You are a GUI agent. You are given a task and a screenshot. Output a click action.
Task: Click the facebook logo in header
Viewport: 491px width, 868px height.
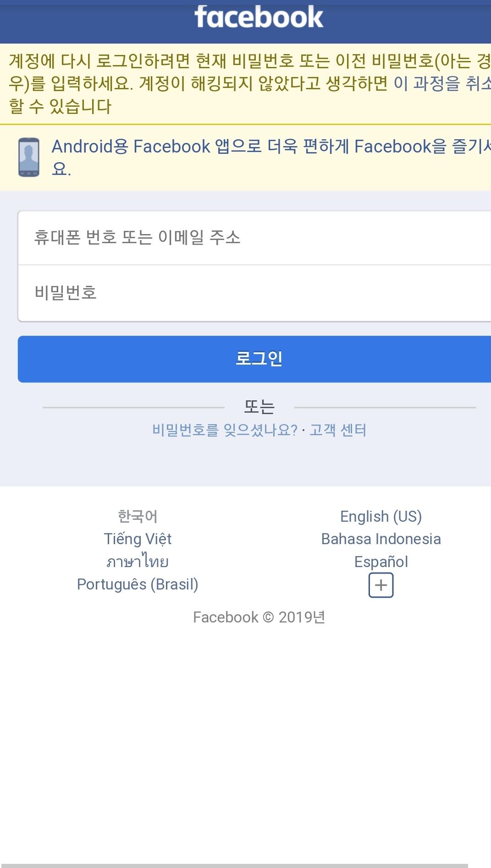point(259,17)
